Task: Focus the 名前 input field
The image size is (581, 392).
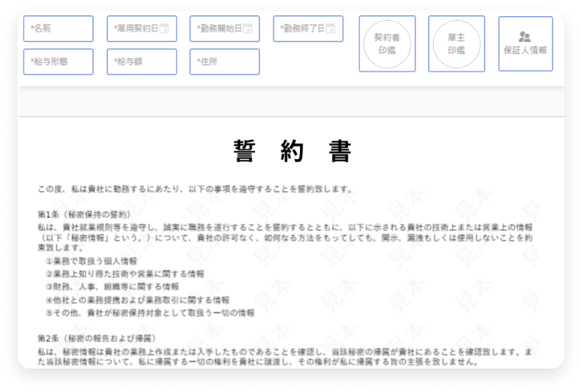Action: pyautogui.click(x=58, y=29)
